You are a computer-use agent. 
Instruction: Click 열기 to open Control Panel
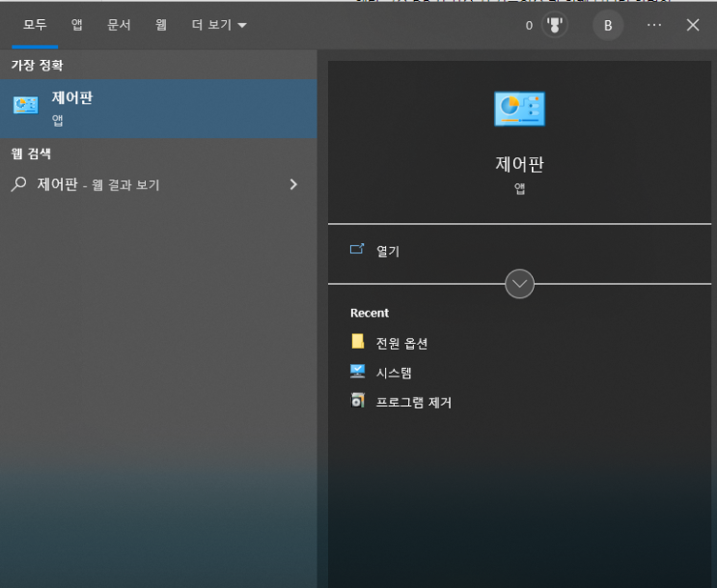(388, 251)
